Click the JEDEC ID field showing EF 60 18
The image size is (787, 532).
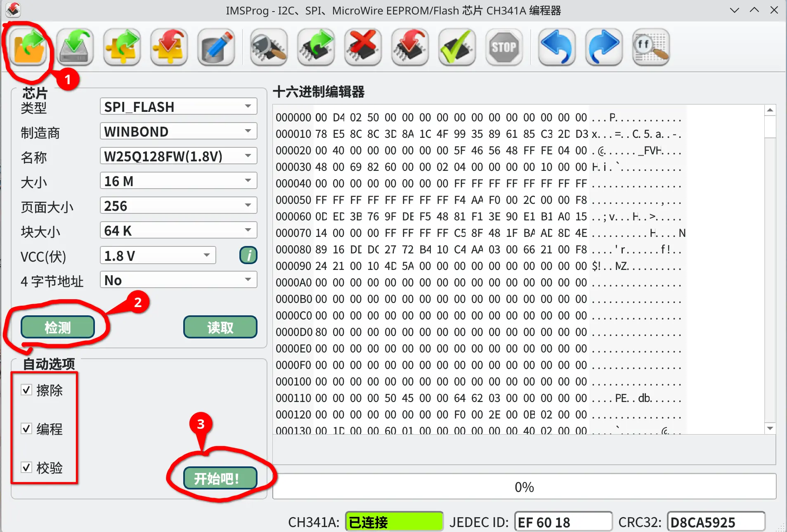[x=563, y=522]
